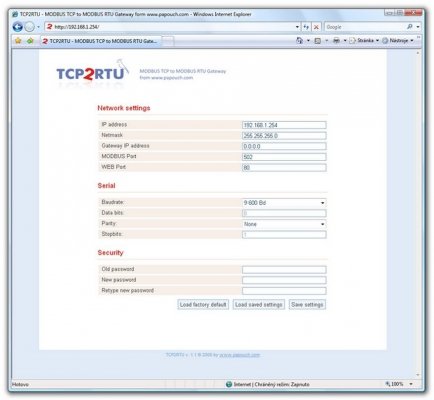Click the Network settings heading
The height and width of the screenshot is (400, 434).
[124, 108]
